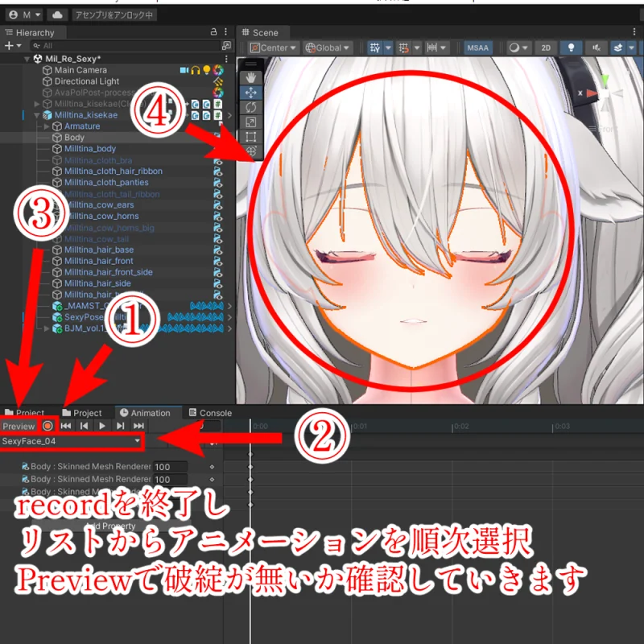The image size is (644, 644).
Task: Toggle scene lighting lightbulb
Action: point(571,47)
